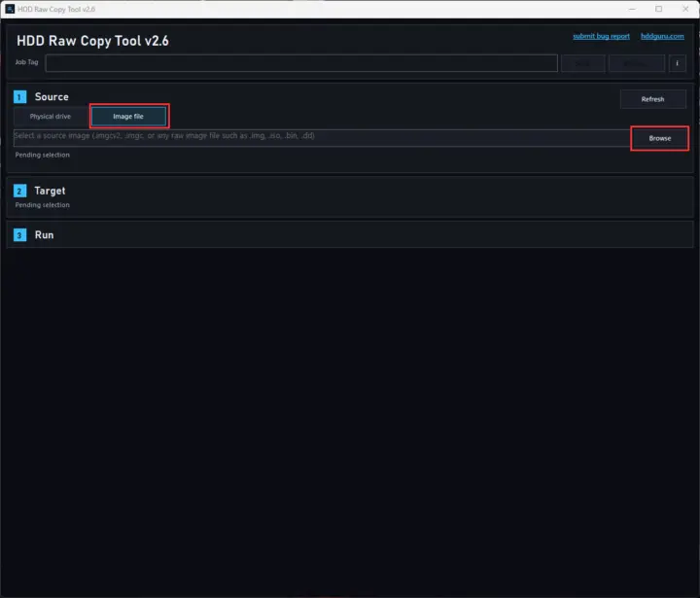Click the Job Tag label
This screenshot has height=598, width=700.
[27, 62]
